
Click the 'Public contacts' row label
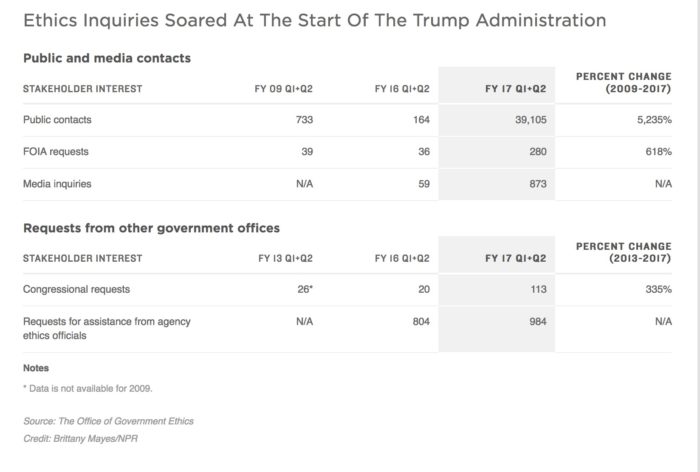57,120
